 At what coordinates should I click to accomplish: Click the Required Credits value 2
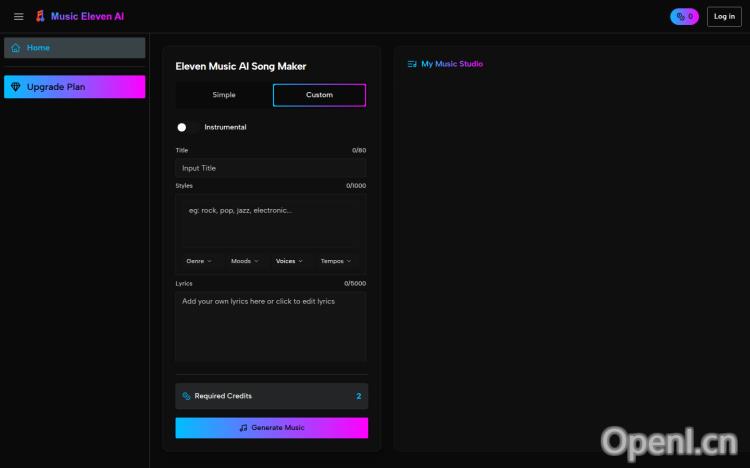[359, 396]
